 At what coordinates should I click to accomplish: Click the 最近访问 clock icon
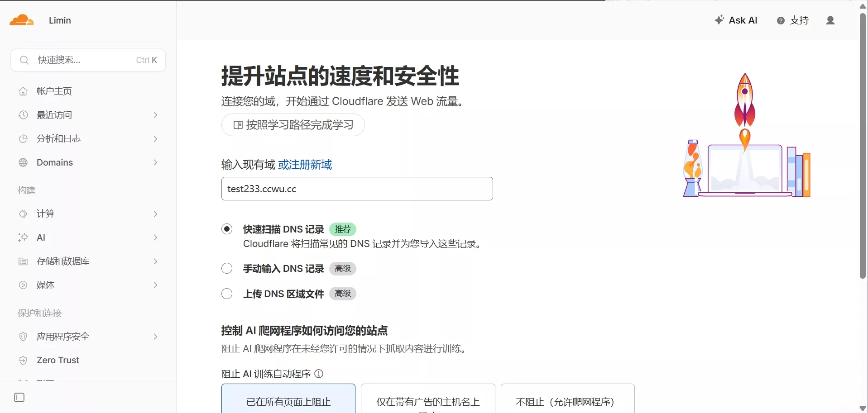tap(23, 115)
